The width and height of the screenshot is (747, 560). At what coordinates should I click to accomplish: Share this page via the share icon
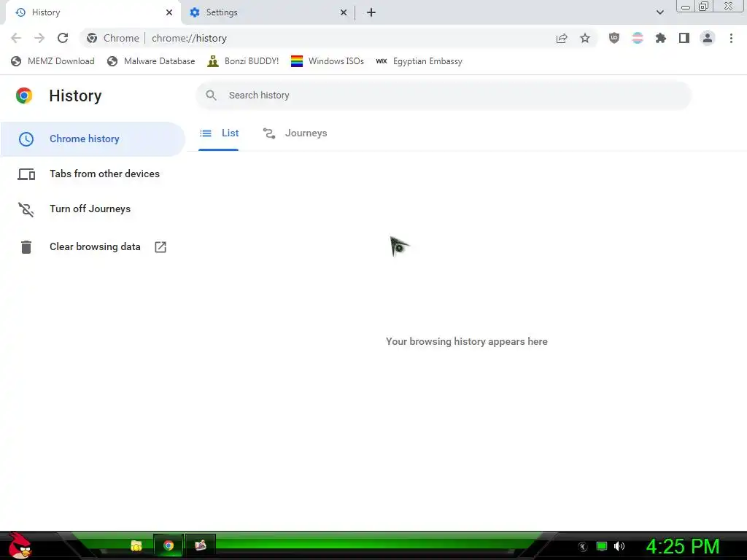point(562,38)
